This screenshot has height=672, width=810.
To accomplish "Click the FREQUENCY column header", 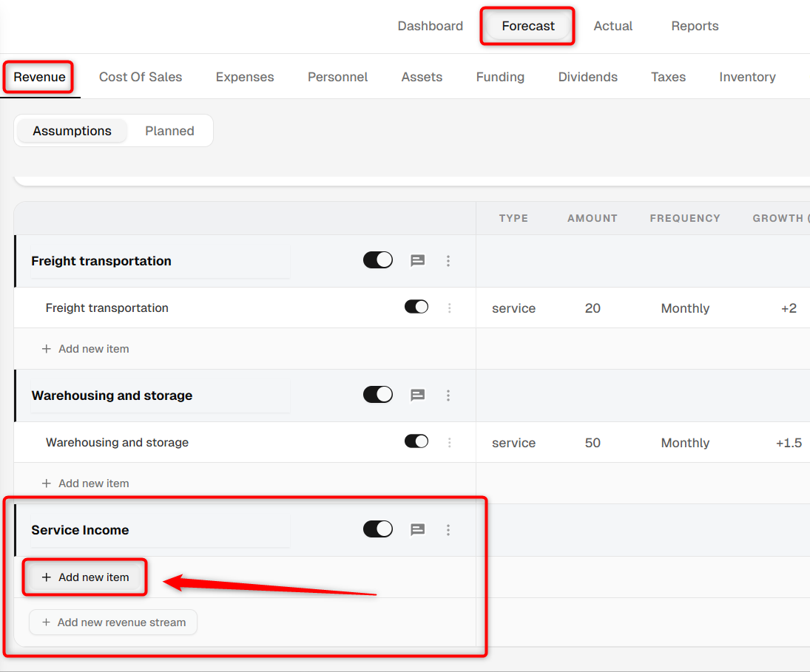I will pos(685,218).
